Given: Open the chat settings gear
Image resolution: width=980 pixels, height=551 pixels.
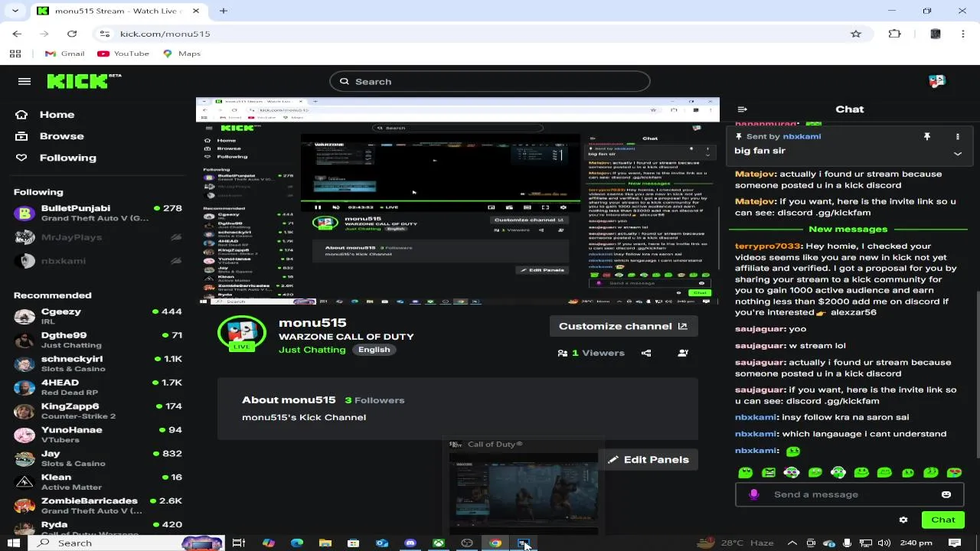Looking at the screenshot, I should 903,520.
